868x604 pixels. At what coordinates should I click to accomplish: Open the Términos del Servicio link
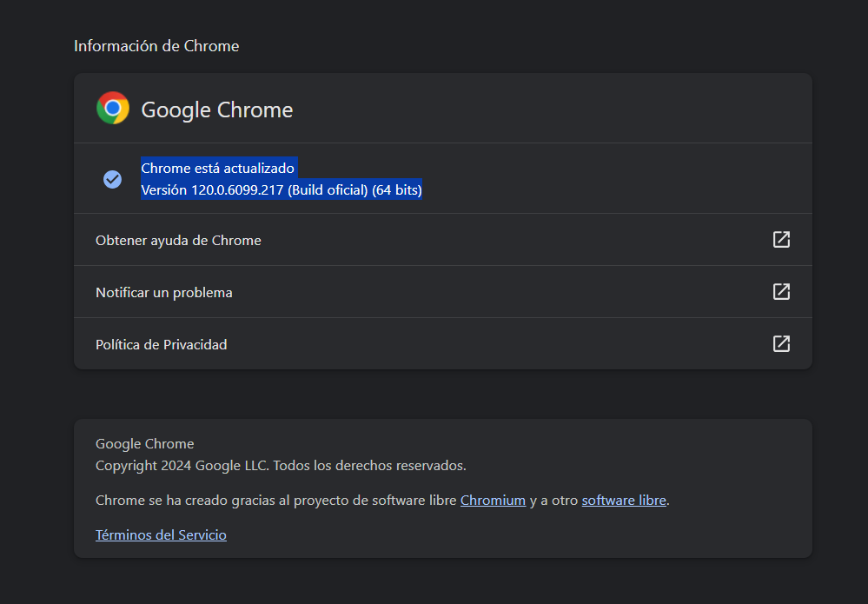click(x=161, y=534)
